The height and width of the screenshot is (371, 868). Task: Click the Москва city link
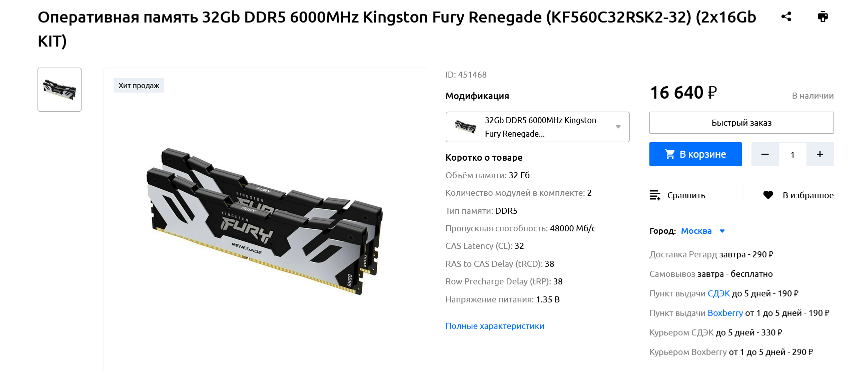tap(696, 231)
